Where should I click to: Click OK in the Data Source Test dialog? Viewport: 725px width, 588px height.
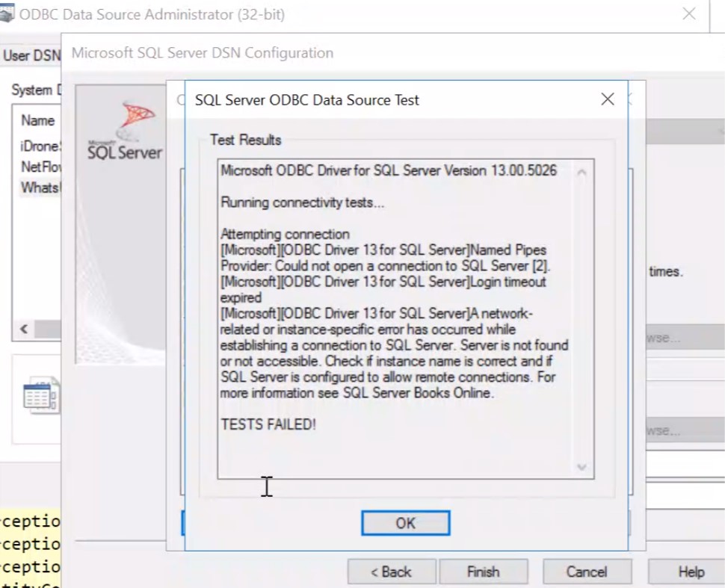click(x=406, y=523)
